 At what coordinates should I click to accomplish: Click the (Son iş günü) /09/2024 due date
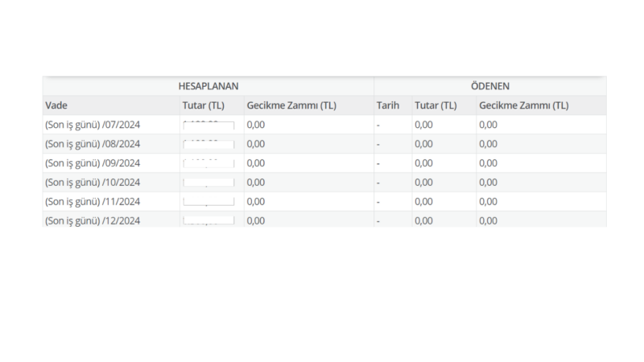93,163
